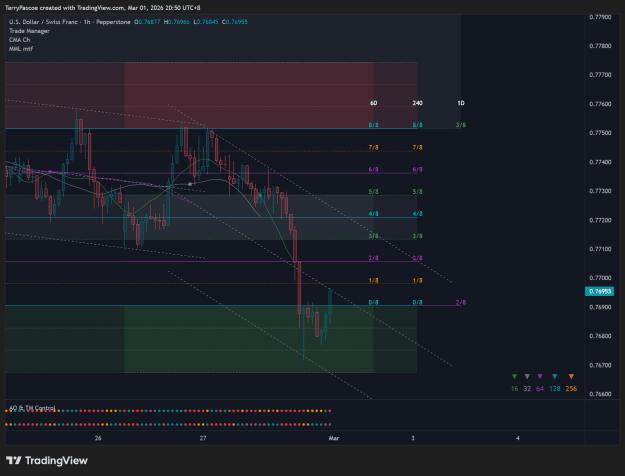Click the 7/8 label in the 240 column

[x=417, y=148]
